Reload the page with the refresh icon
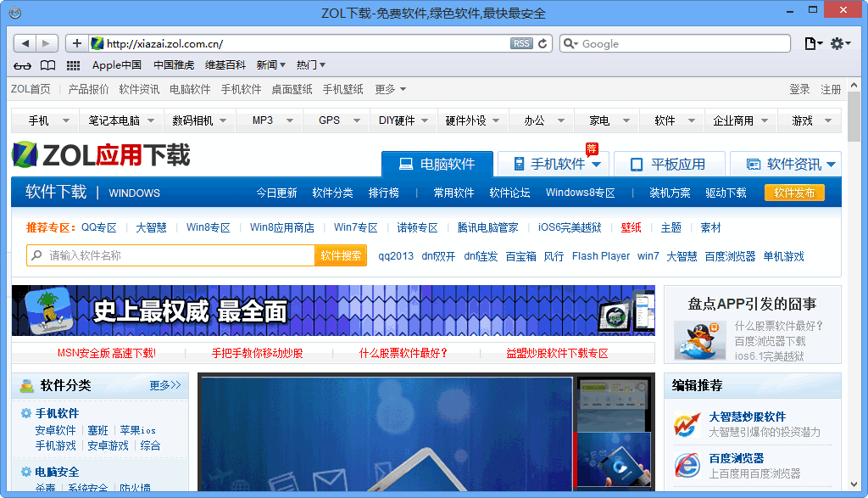This screenshot has height=498, width=868. click(543, 43)
